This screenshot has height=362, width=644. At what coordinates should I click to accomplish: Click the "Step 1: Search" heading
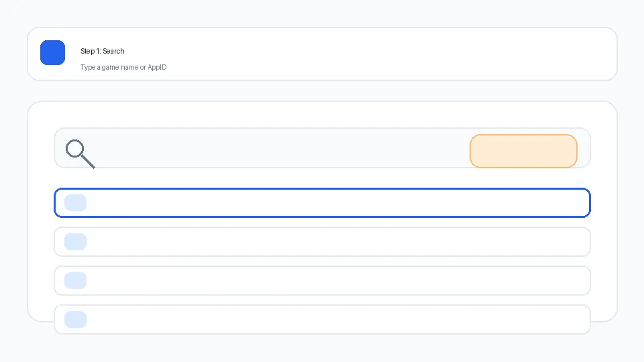103,51
